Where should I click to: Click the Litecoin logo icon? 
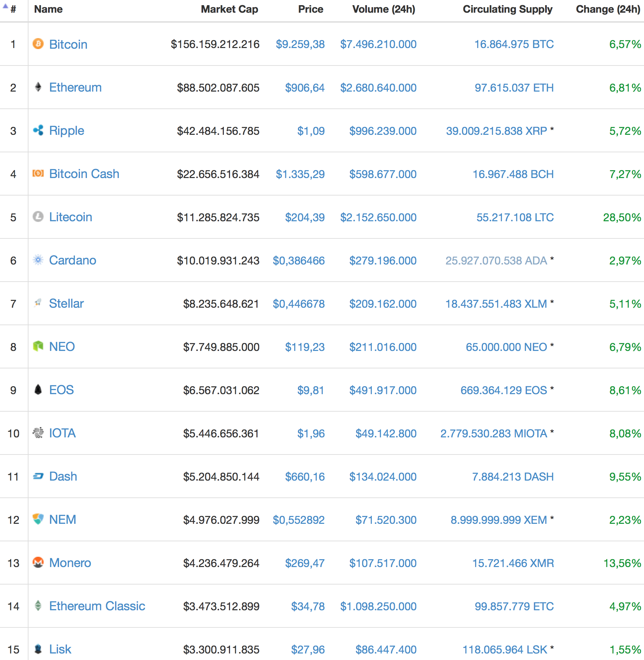pos(38,217)
